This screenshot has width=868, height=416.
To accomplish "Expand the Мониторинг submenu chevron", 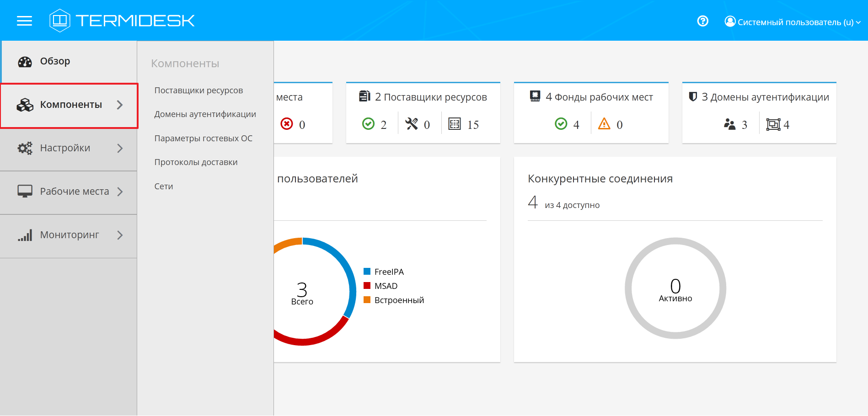I will pyautogui.click(x=120, y=235).
